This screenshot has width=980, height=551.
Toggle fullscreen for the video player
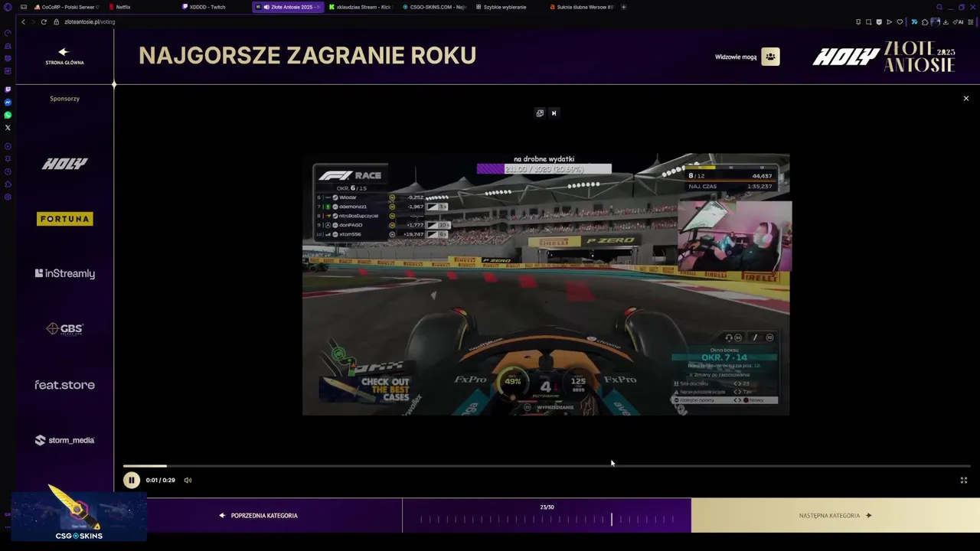point(964,480)
